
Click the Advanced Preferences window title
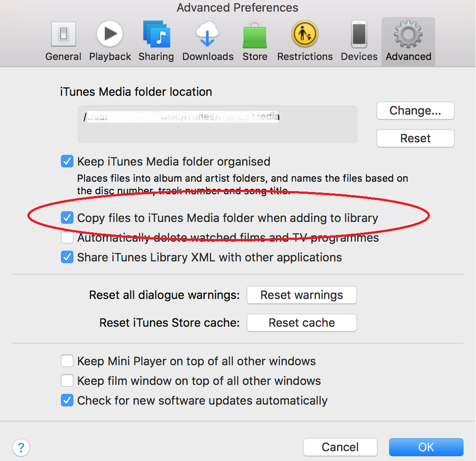coord(237,8)
